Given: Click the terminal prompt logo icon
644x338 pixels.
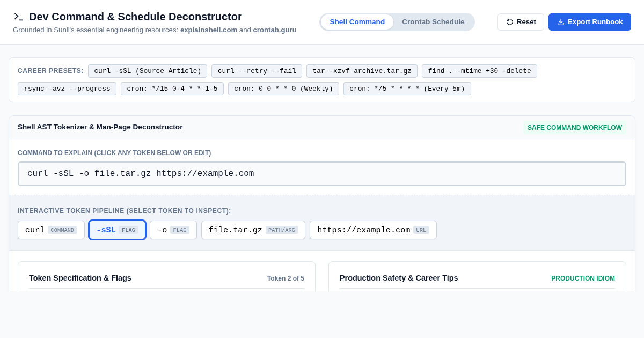Looking at the screenshot, I should [x=18, y=17].
